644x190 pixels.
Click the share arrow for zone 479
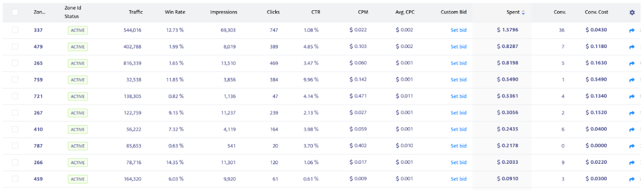[632, 47]
